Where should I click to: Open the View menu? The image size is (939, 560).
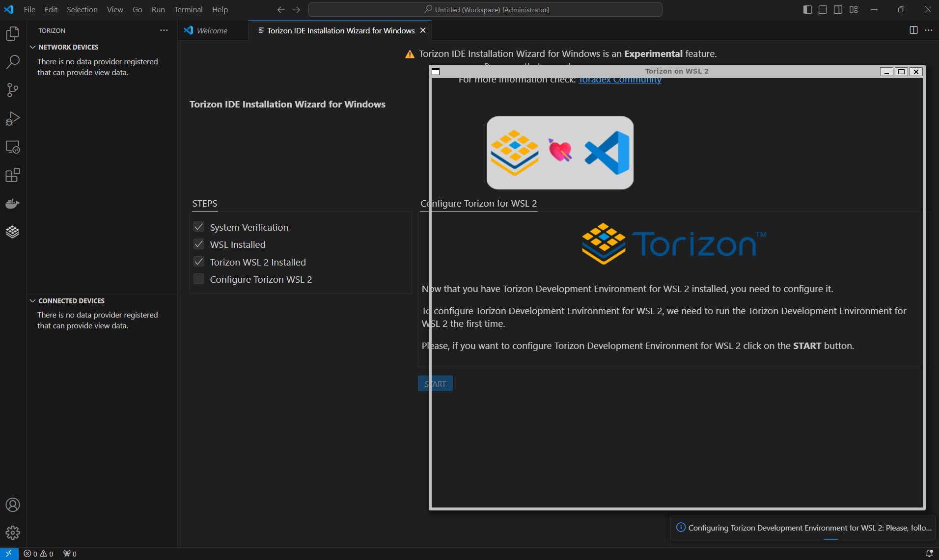[x=115, y=10]
